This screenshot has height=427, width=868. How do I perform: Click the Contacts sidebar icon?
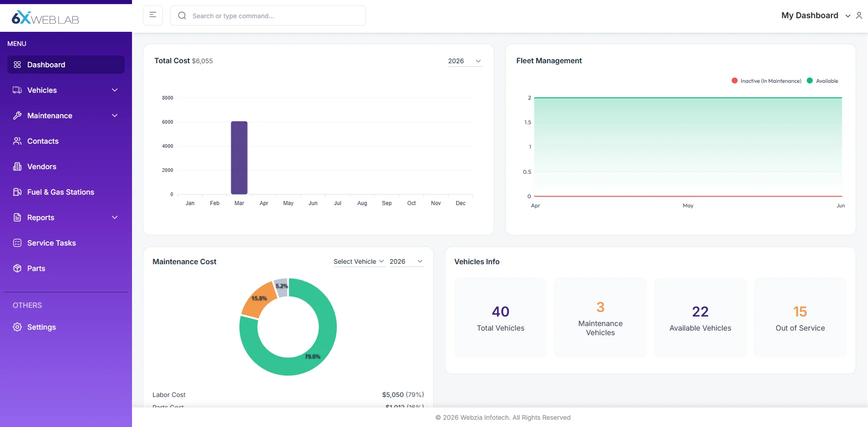point(17,141)
